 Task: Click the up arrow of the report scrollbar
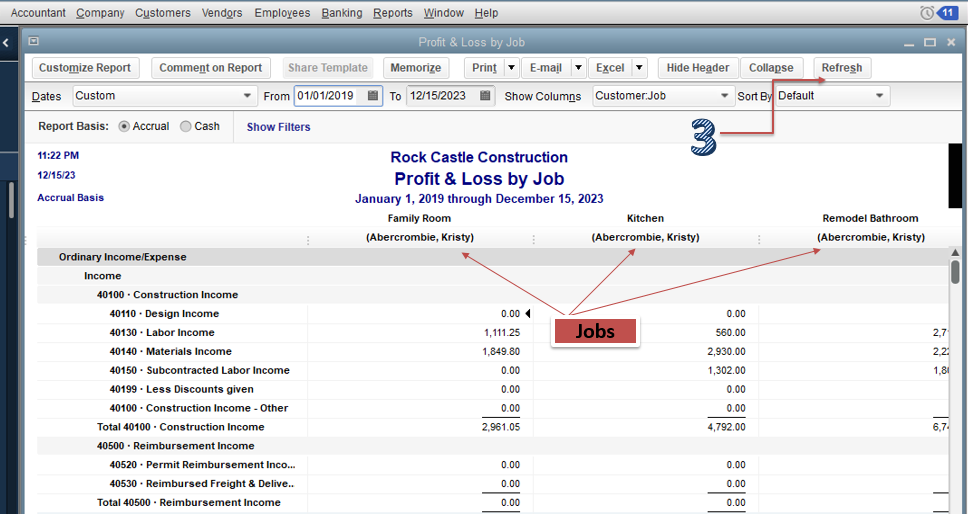(x=954, y=252)
